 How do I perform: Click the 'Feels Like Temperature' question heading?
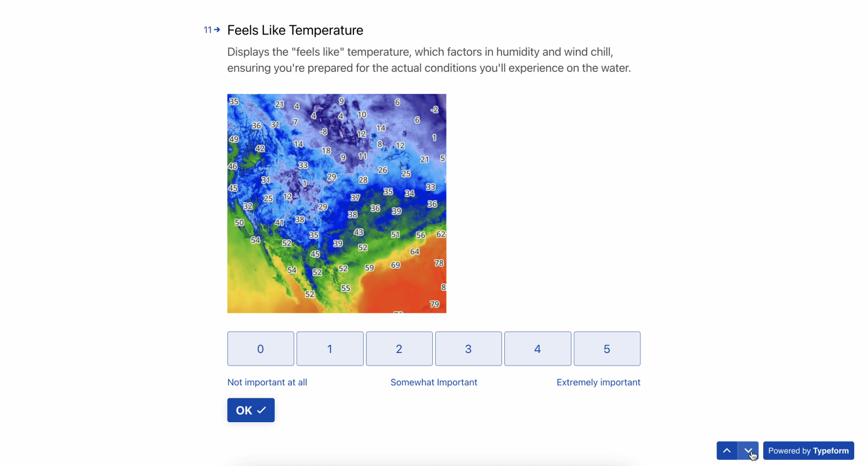(x=295, y=30)
